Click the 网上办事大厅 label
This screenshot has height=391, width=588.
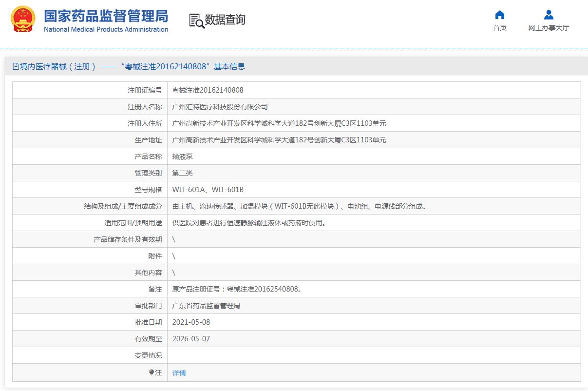[x=549, y=28]
